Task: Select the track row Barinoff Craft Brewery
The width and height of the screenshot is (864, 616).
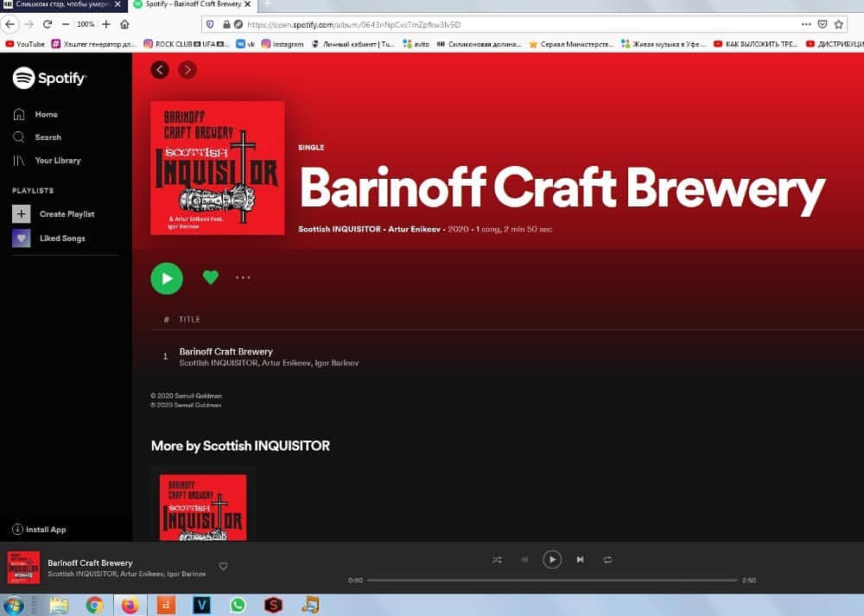Action: (x=507, y=357)
